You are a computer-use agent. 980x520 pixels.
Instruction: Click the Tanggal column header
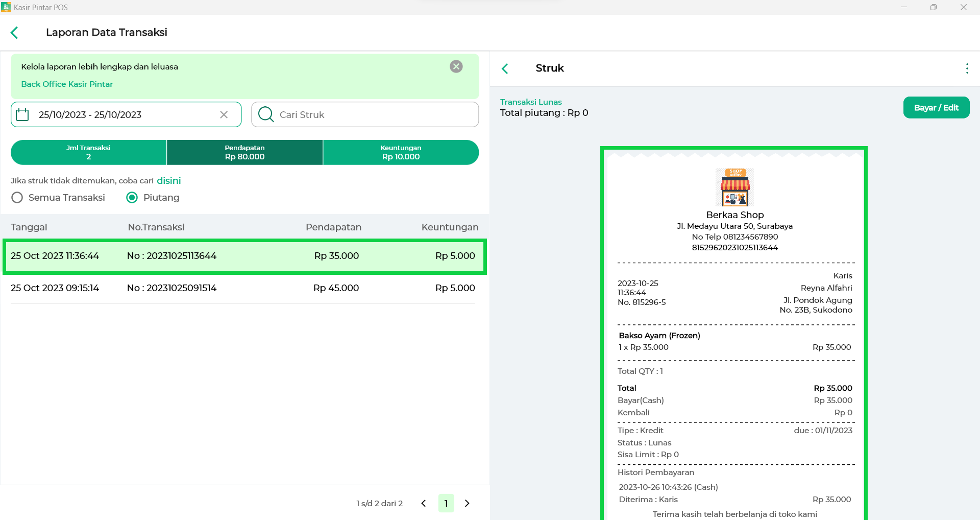29,227
